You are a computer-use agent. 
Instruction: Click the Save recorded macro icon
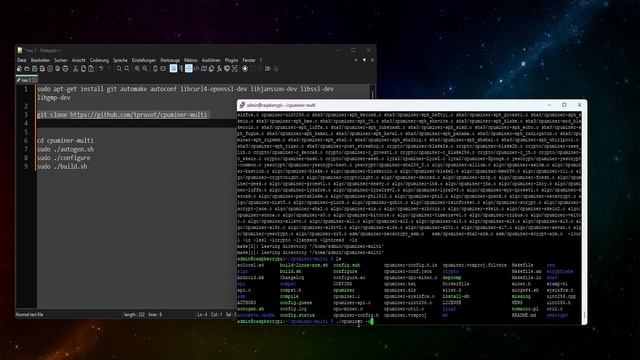pyautogui.click(x=276, y=69)
